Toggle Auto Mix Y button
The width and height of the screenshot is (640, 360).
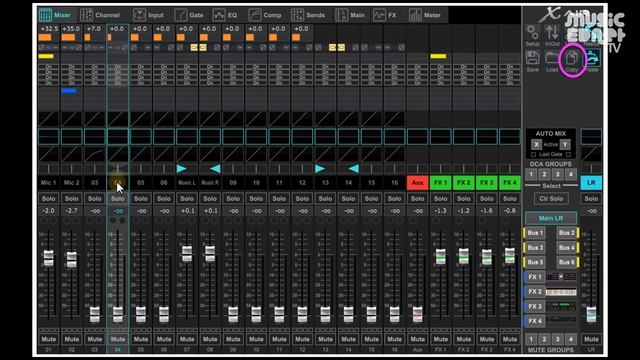pos(565,144)
